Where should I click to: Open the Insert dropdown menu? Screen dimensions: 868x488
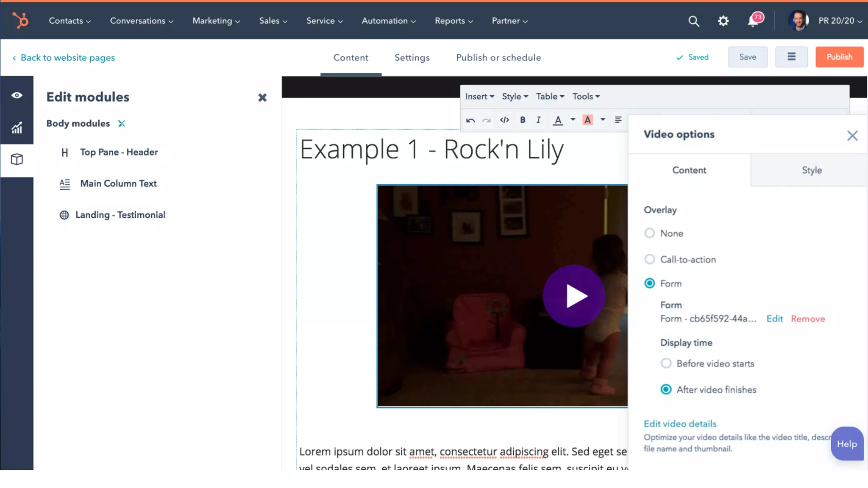479,97
